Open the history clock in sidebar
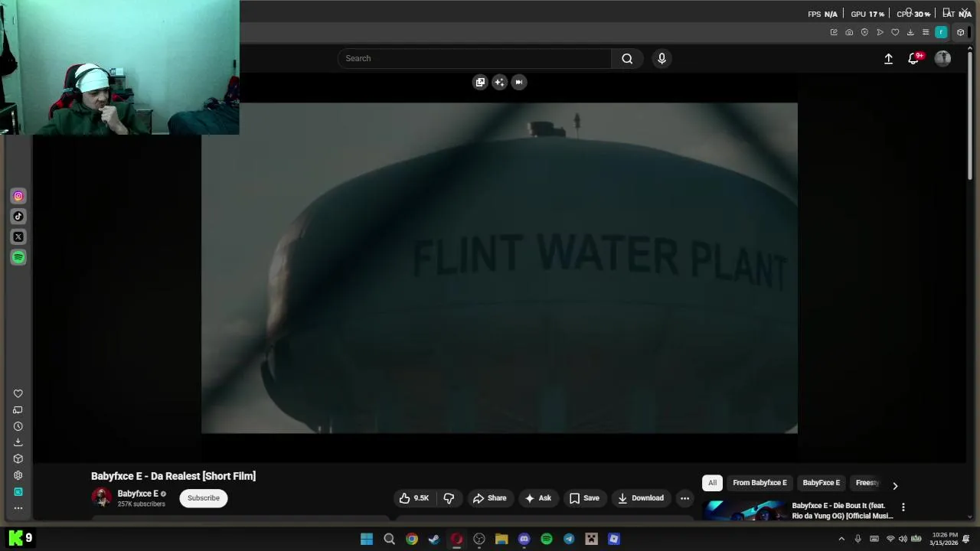Image resolution: width=980 pixels, height=551 pixels. (x=18, y=426)
